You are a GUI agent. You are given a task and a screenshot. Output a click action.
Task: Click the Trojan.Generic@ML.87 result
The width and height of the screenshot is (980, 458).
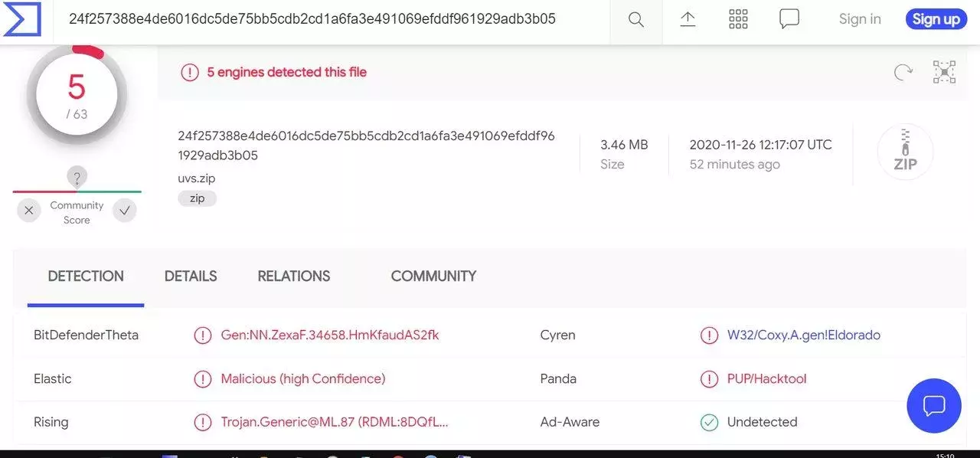pyautogui.click(x=335, y=422)
